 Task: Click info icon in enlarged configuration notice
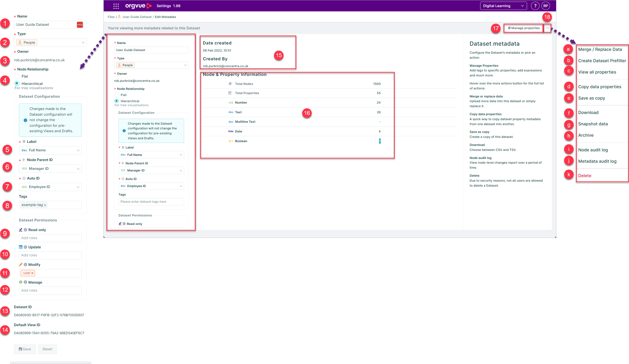point(25,120)
